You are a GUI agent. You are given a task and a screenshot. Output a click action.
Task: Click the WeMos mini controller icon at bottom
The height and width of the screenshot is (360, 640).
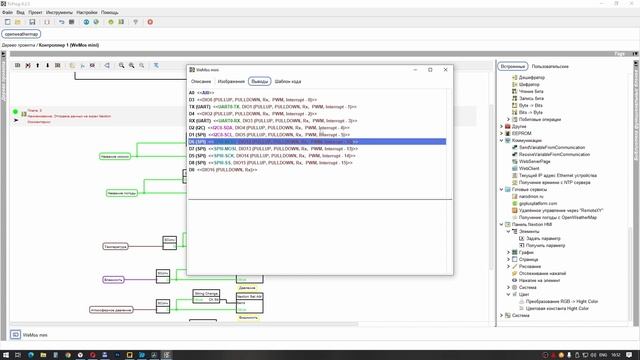[15, 335]
